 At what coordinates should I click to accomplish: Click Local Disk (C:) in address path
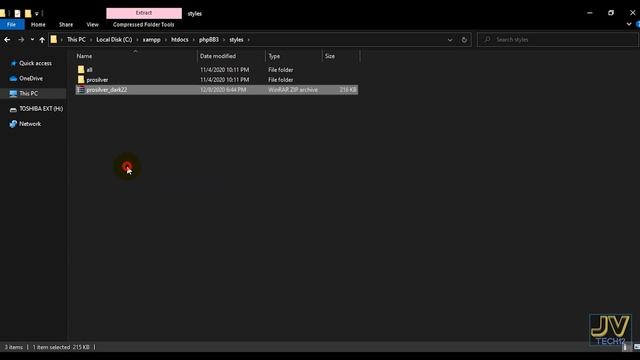tap(114, 40)
